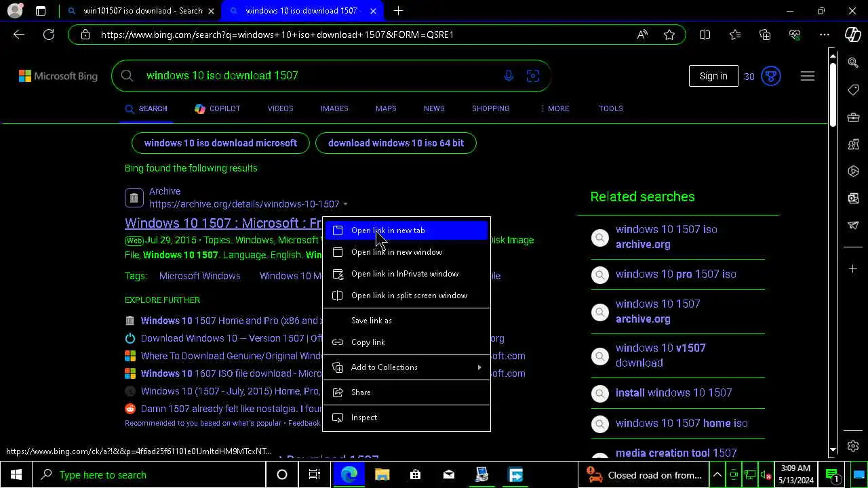The height and width of the screenshot is (488, 868).
Task: Open related search windows 10 pro 1507 iso
Action: coord(676,274)
